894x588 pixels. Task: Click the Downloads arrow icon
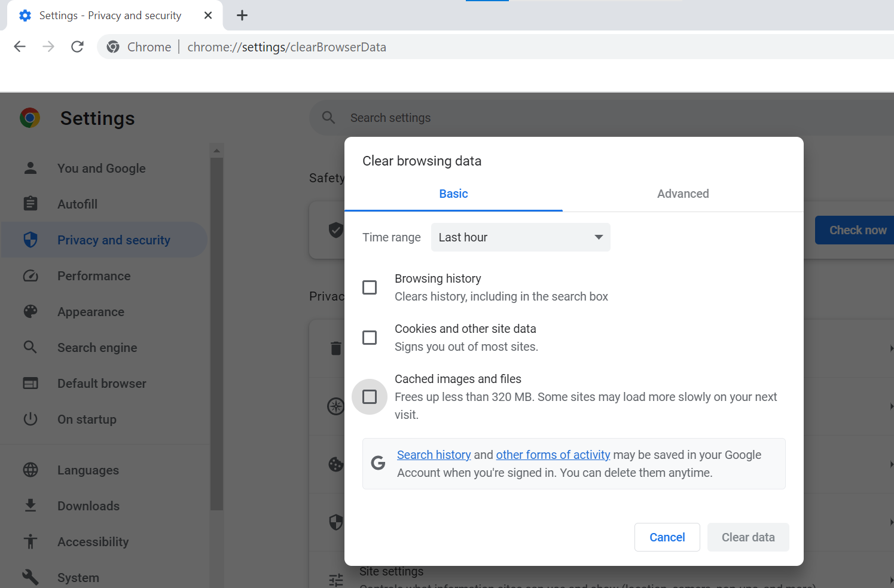coord(30,506)
